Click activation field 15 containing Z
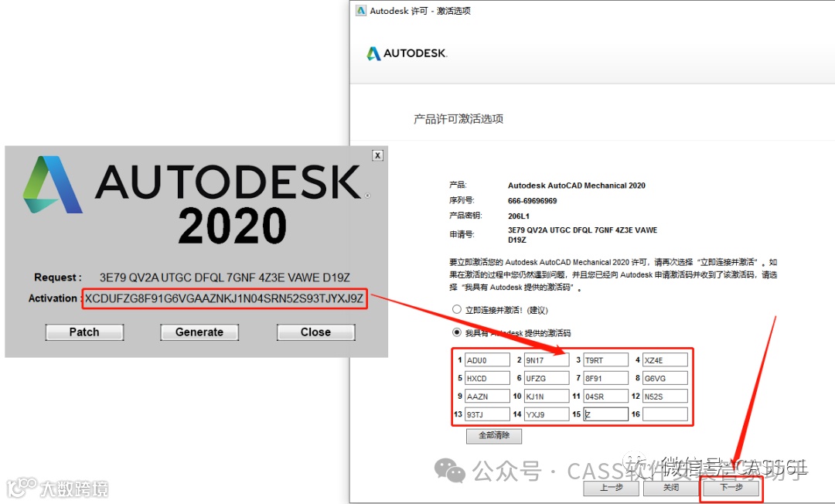Screen dimensions: 835x504 (605, 414)
